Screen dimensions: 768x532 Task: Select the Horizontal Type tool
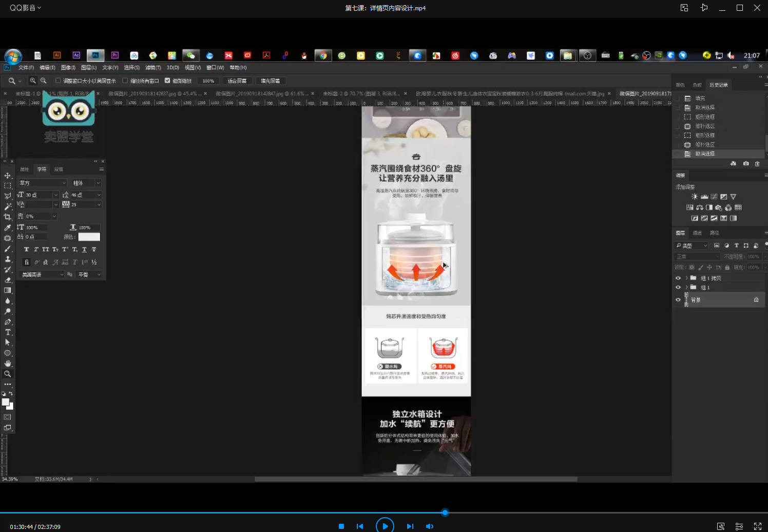8,332
